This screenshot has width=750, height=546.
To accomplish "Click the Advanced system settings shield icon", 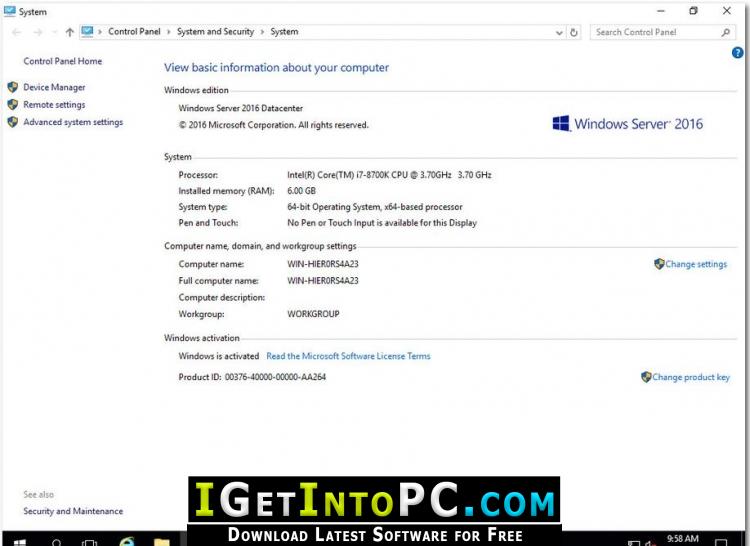I will pos(13,122).
